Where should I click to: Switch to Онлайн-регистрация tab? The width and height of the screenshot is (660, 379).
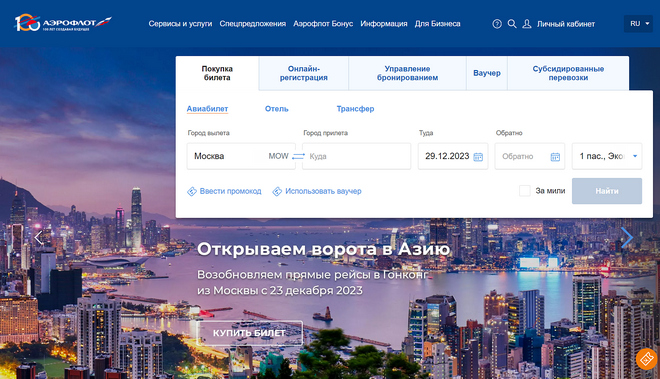303,73
